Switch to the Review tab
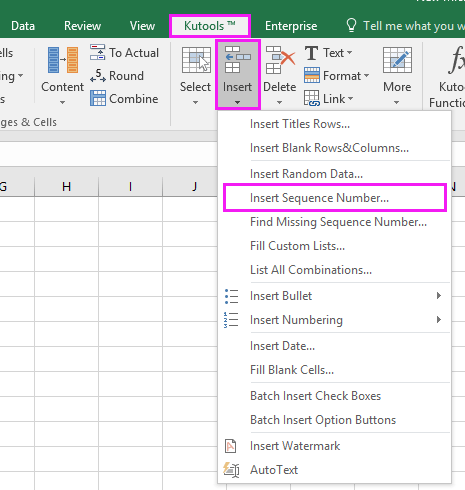Screen dimensions: 465x490 click(82, 26)
